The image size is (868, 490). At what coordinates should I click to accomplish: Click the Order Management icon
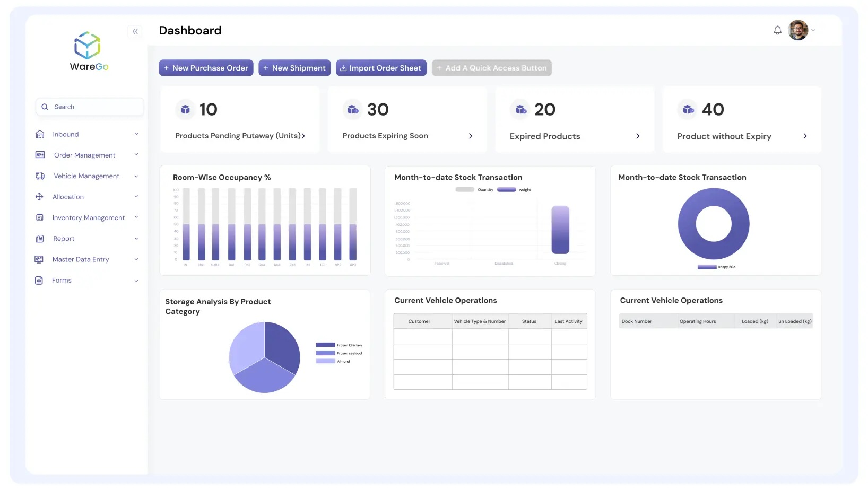[x=40, y=155]
